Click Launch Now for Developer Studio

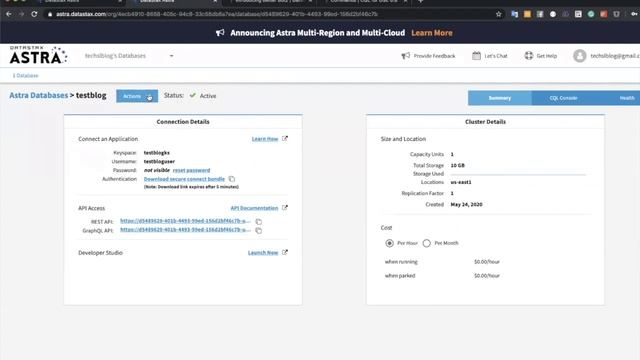(263, 253)
